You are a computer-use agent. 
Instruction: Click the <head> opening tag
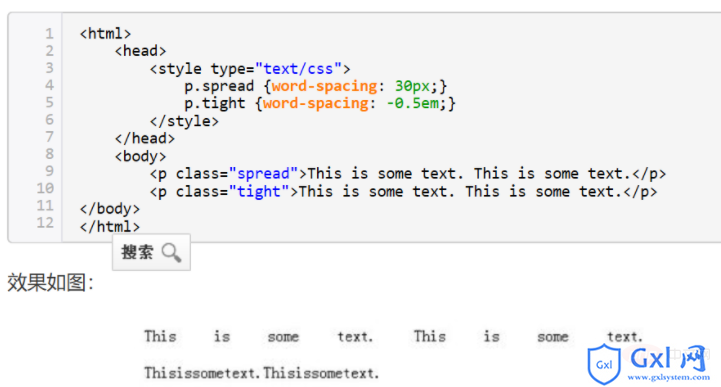(x=140, y=51)
